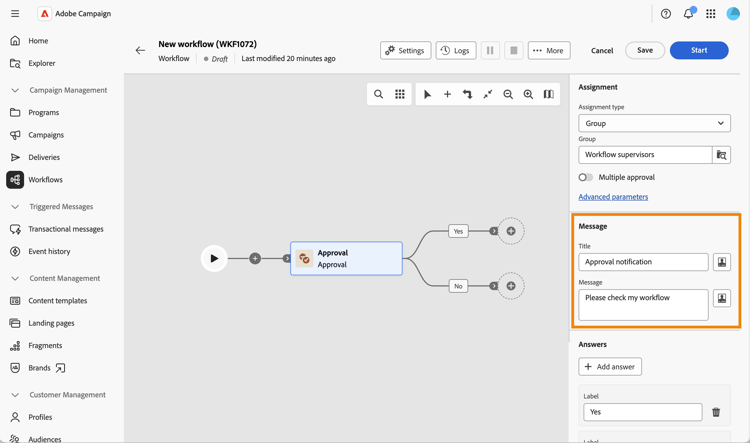Viewport: 750px width, 443px height.
Task: Start the workflow
Action: (699, 50)
